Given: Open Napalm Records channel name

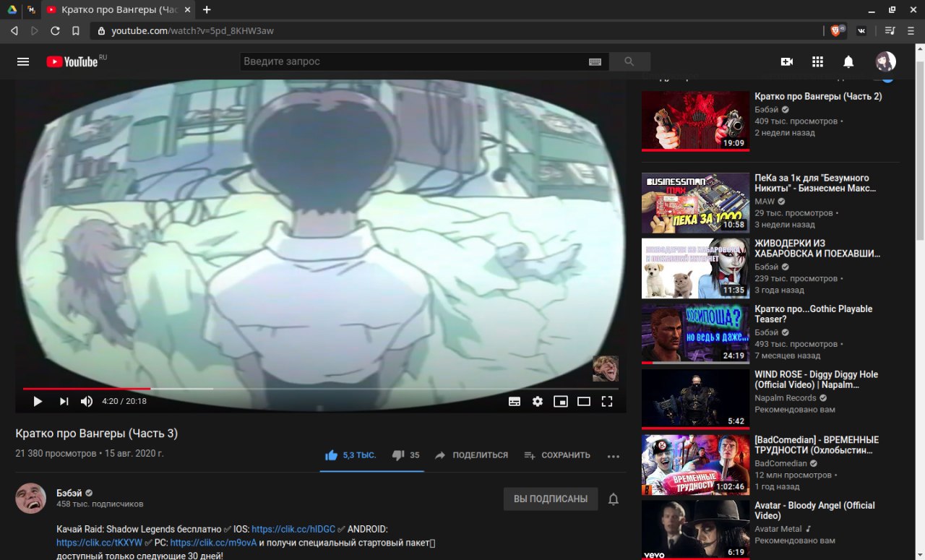Looking at the screenshot, I should click(x=786, y=398).
